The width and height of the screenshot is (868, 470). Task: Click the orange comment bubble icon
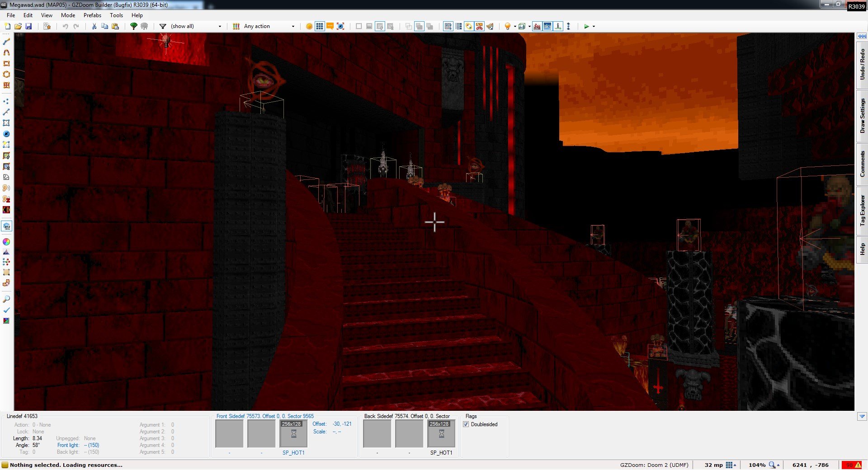330,26
